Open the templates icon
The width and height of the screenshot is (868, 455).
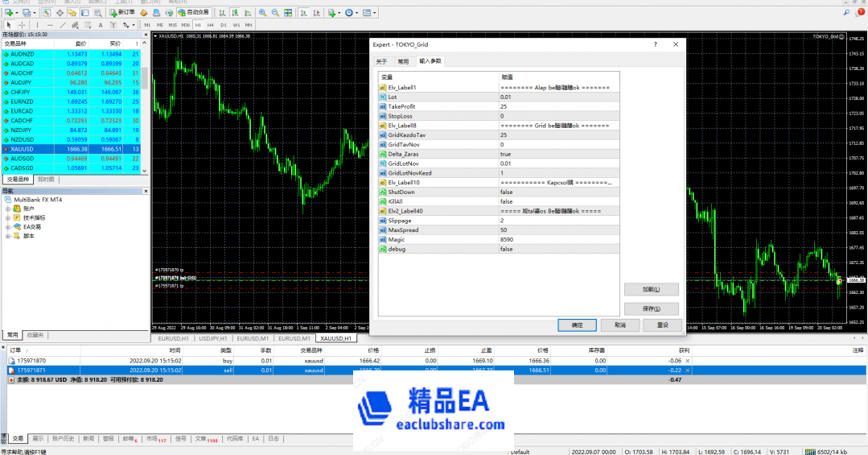click(367, 12)
